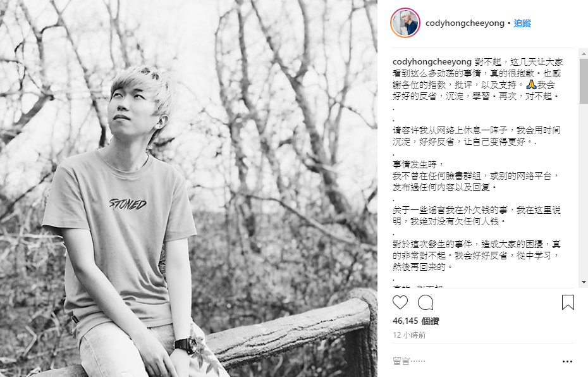The width and height of the screenshot is (588, 377).
Task: Click the caption scrollbar up arrow
Action: coord(584,54)
